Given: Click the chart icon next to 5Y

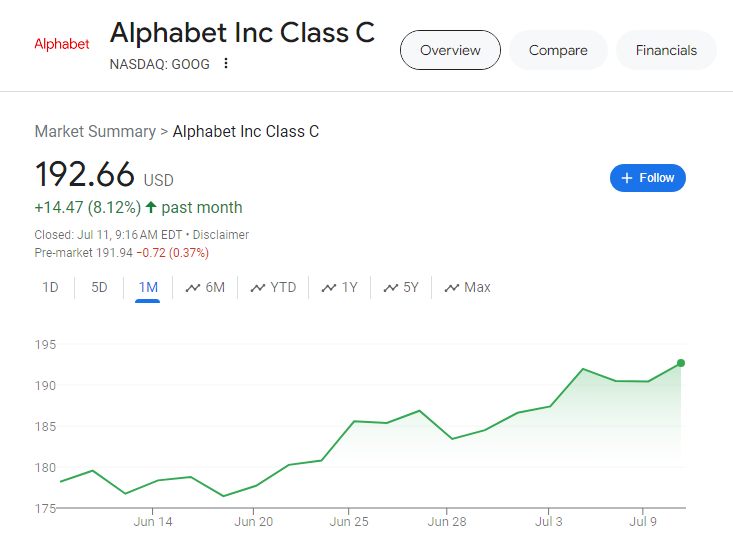Looking at the screenshot, I should 391,287.
